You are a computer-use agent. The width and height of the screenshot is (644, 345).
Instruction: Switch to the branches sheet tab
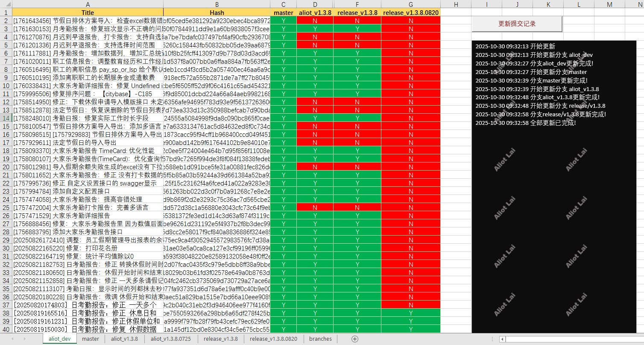tap(320, 339)
